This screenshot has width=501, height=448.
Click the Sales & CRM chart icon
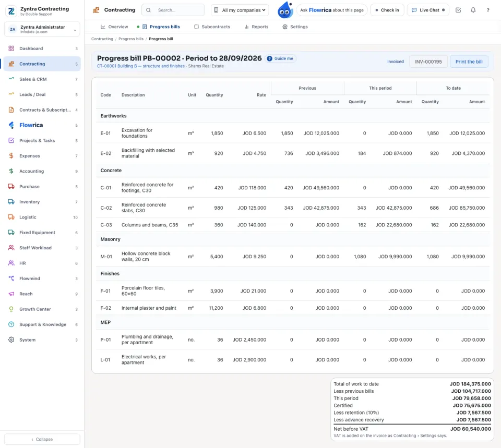tap(11, 79)
